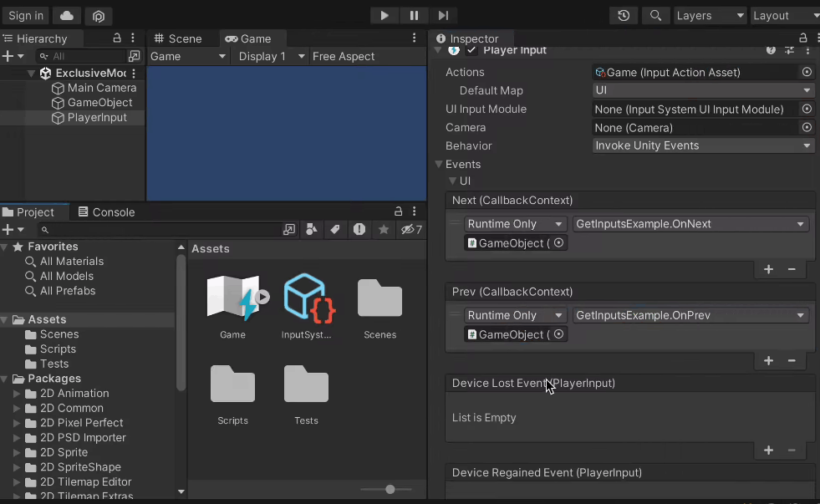Search by import log type icon
This screenshot has height=504, width=820.
point(359,230)
